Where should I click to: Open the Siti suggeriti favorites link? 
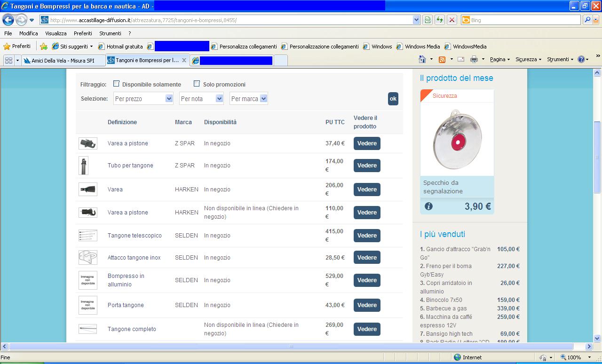pos(73,47)
